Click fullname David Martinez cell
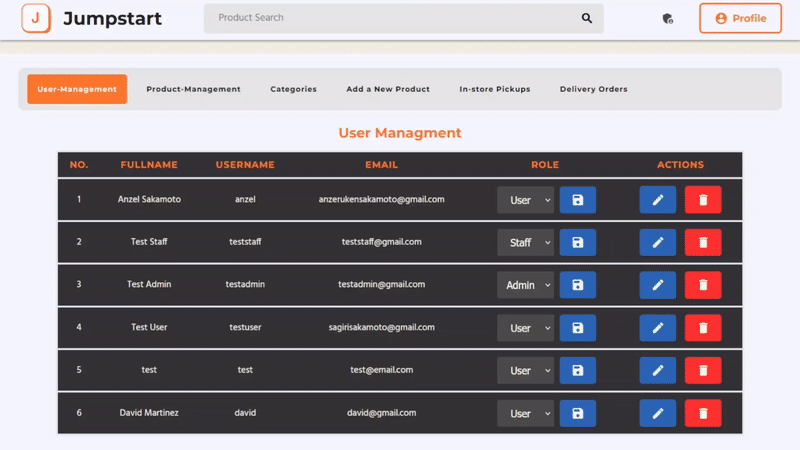 (x=149, y=413)
